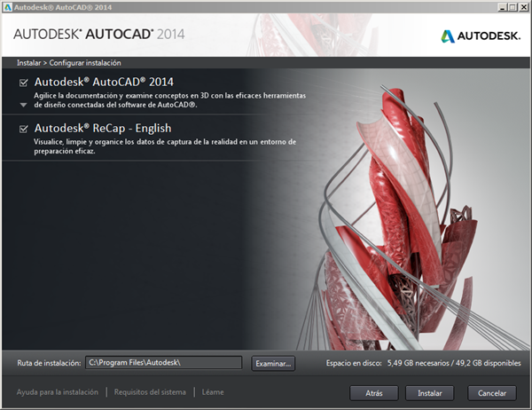This screenshot has height=410, width=532.
Task: Close the installer window
Action: [x=523, y=7]
